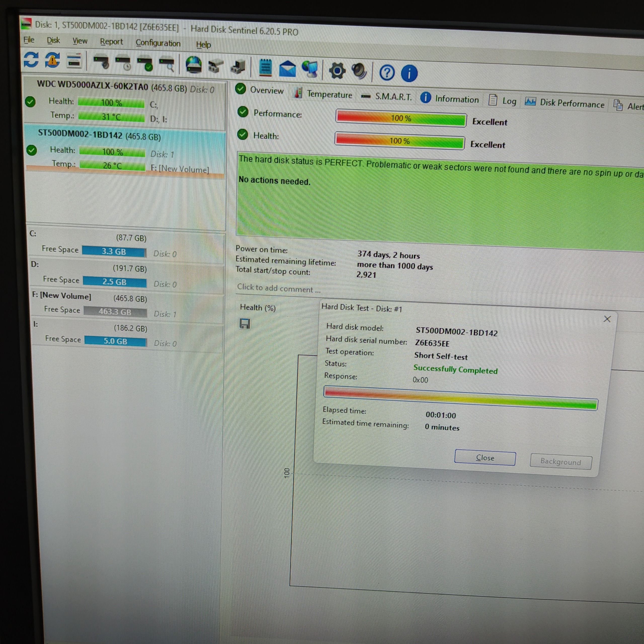This screenshot has width=644, height=644.
Task: Open the Help menu
Action: 203,45
